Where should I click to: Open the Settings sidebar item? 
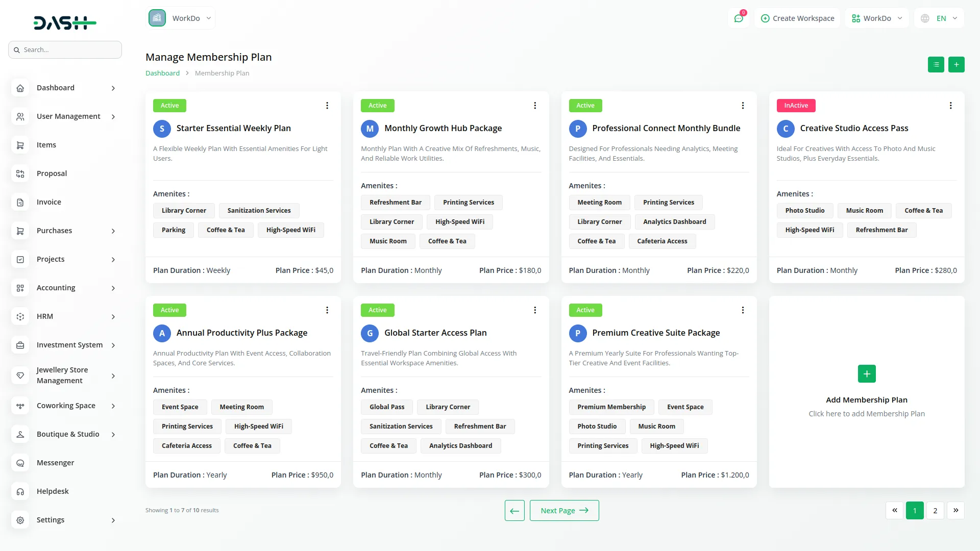pos(51,520)
